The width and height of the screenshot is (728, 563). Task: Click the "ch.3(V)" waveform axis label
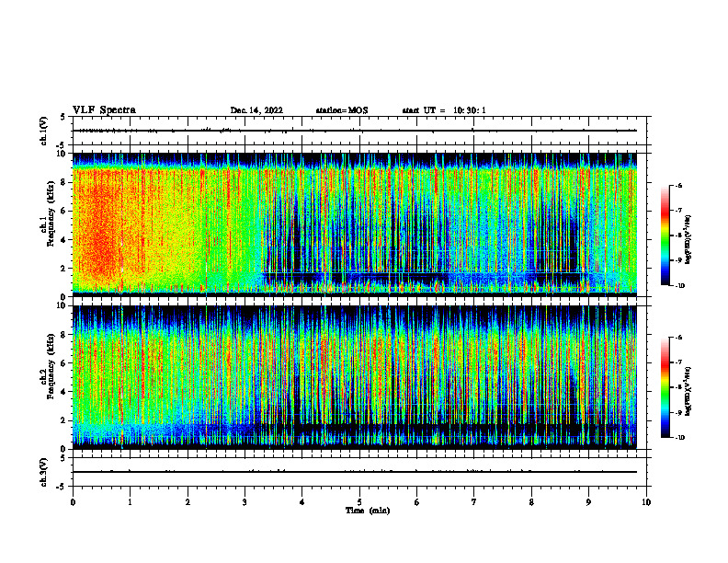coord(43,472)
